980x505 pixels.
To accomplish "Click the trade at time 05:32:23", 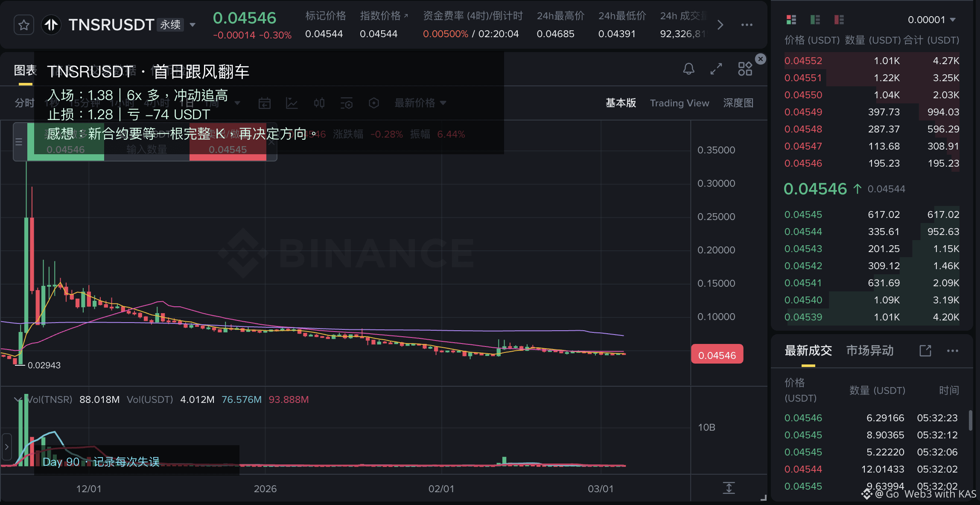I will [872, 418].
